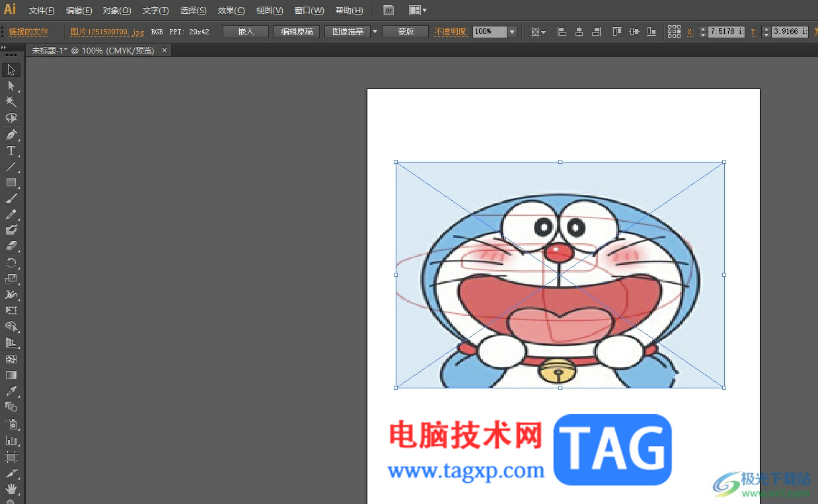
Task: Select the Shape Builder tool
Action: tap(11, 327)
